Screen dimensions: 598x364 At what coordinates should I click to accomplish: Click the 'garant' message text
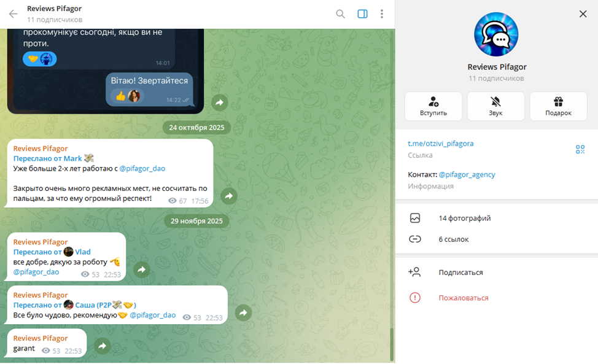(x=24, y=349)
